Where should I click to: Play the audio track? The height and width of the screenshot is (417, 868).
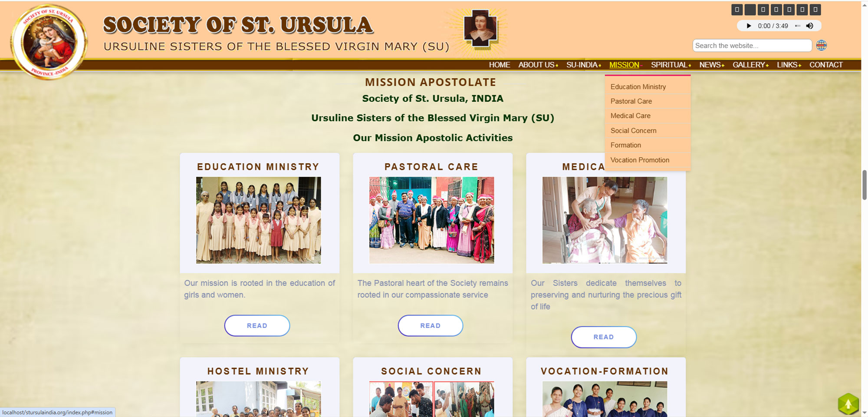tap(749, 26)
